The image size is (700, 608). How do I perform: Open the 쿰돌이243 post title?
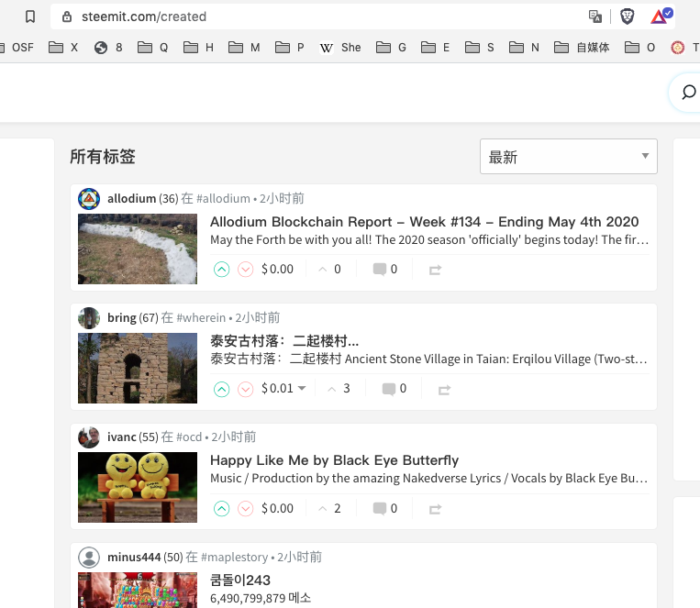pos(240,580)
